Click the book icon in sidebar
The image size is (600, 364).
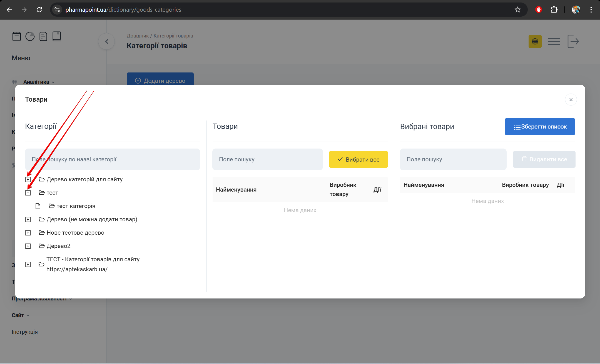[x=57, y=36]
